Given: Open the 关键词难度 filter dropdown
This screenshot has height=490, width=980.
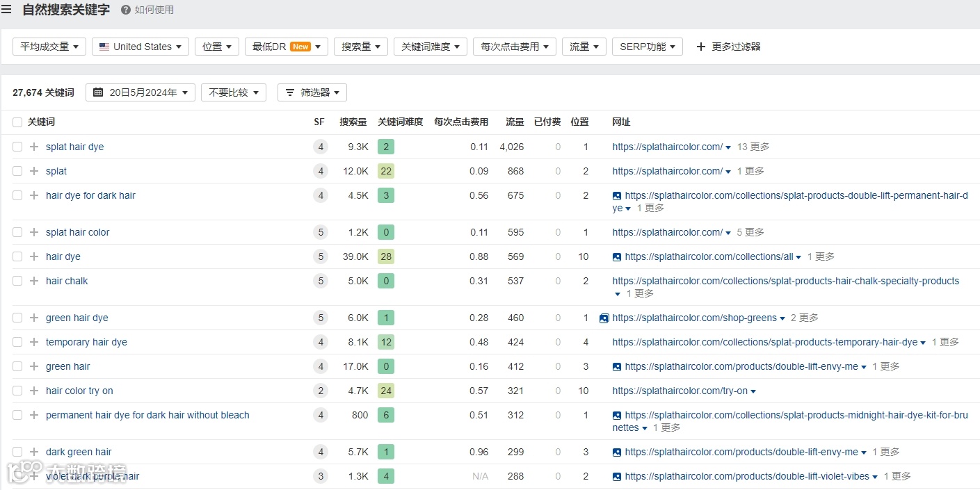Looking at the screenshot, I should pyautogui.click(x=431, y=47).
